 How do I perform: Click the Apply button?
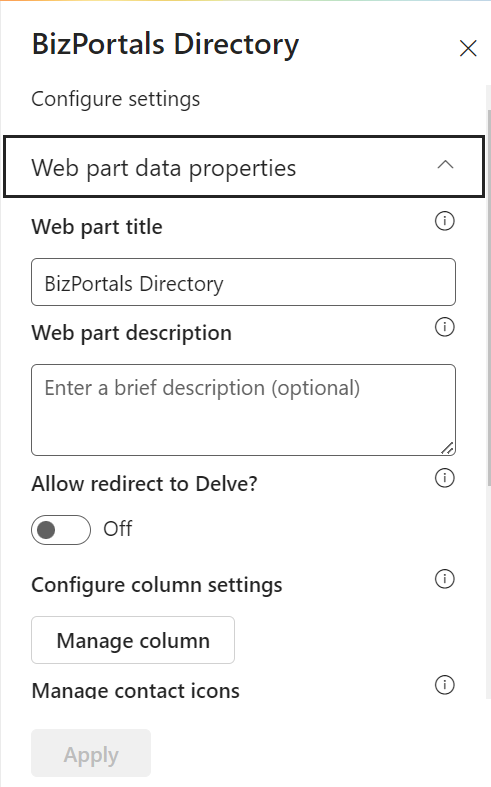[91, 753]
